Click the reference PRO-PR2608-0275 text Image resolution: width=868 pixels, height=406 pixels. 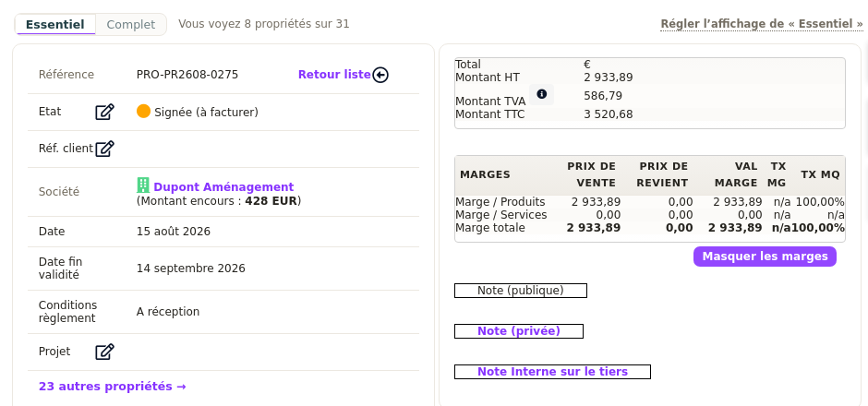[187, 75]
